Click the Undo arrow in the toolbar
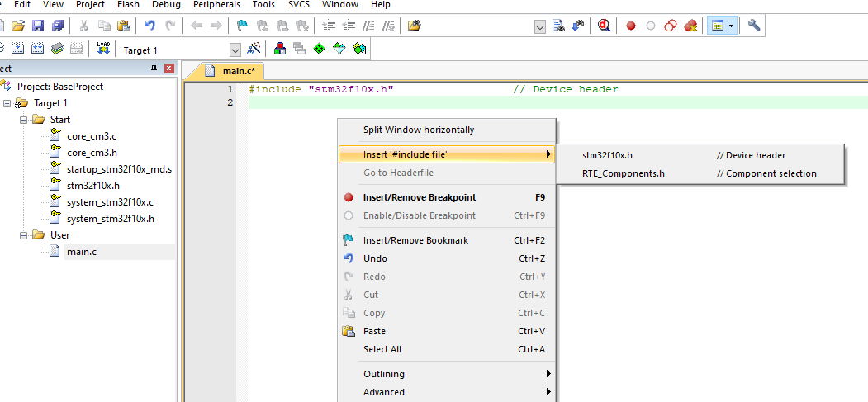This screenshot has height=402, width=868. click(x=149, y=26)
